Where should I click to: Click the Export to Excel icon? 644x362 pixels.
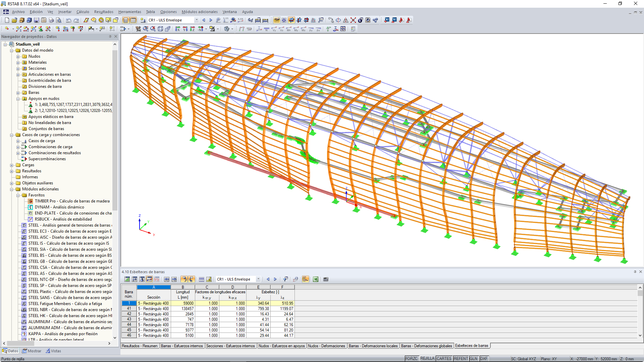pos(316,279)
